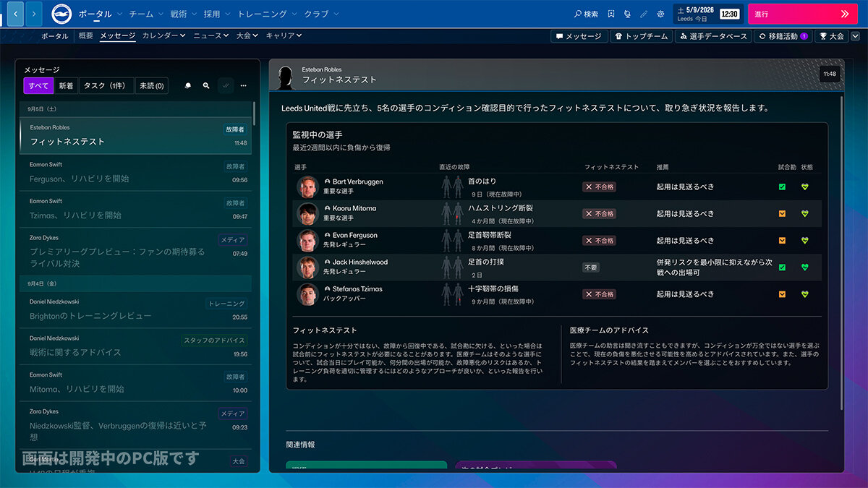868x488 pixels.
Task: Open the 選手データベース shortcut button
Action: [x=713, y=36]
